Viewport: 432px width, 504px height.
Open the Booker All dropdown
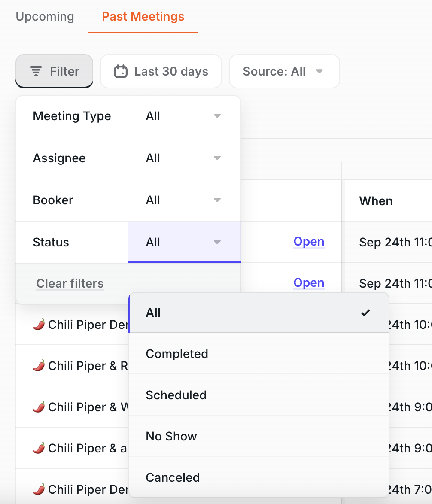click(x=185, y=200)
